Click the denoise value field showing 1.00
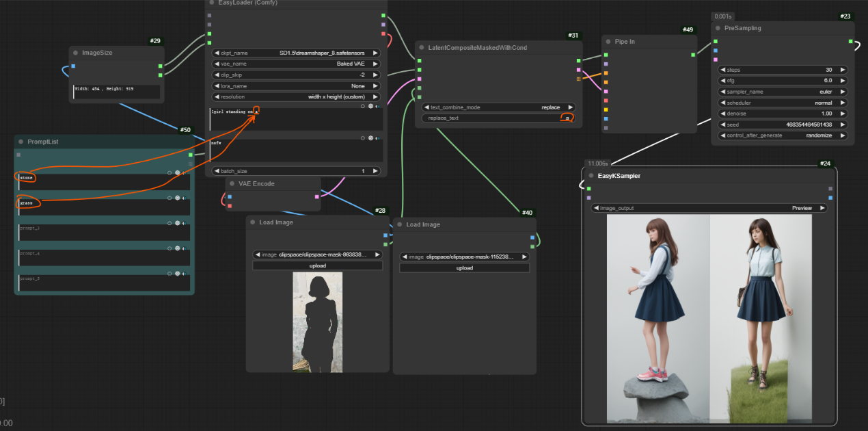The width and height of the screenshot is (868, 431). click(x=783, y=114)
